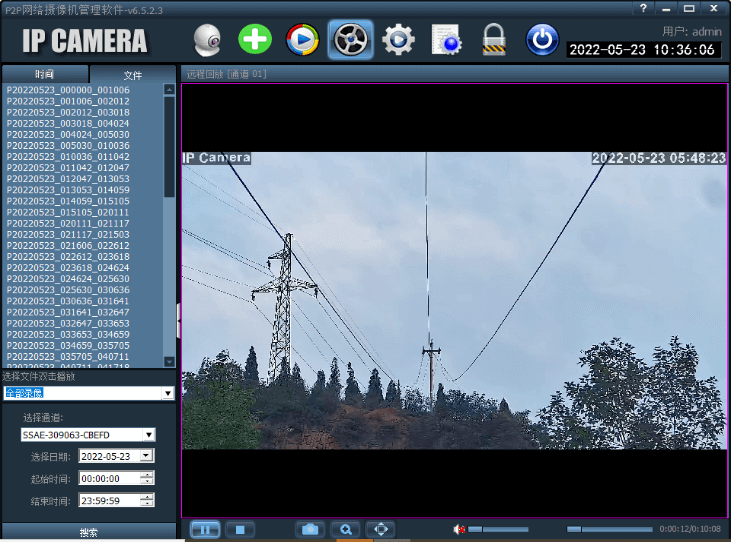Click the green plus add camera icon
Screen dimensions: 731x542
255,40
